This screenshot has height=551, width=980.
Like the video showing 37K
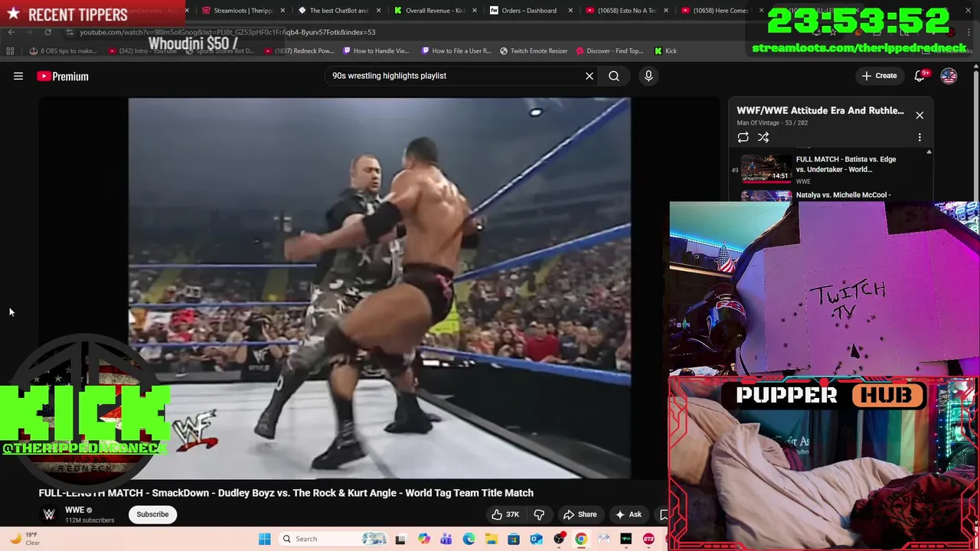click(505, 514)
